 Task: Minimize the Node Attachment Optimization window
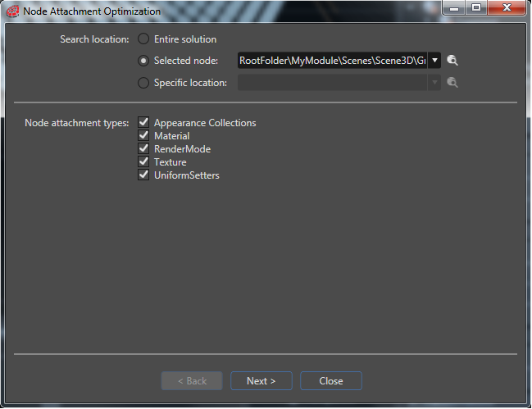click(x=454, y=8)
